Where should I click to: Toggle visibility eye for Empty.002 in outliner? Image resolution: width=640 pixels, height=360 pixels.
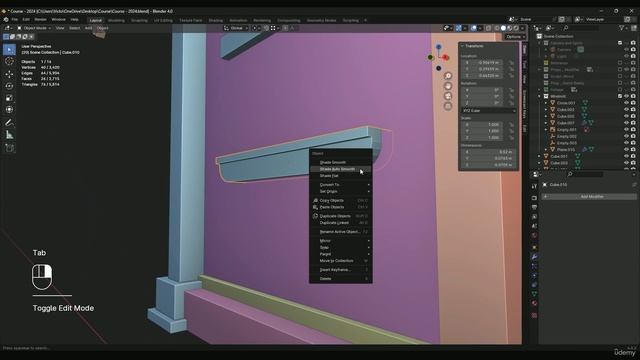[627, 136]
